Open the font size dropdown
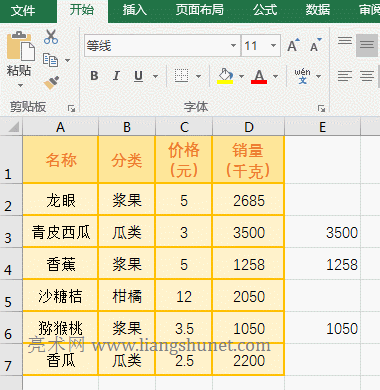This screenshot has height=390, width=380. pos(273,45)
